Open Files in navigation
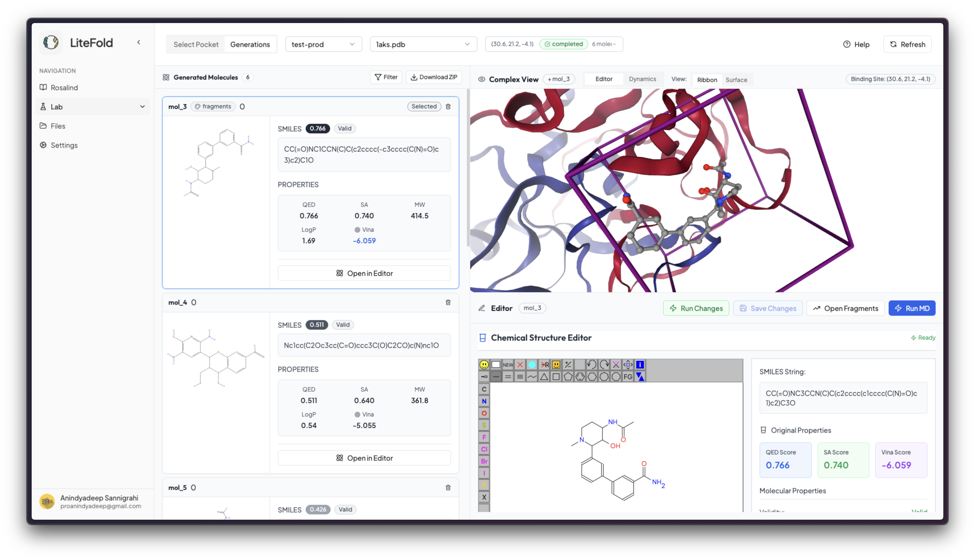 pyautogui.click(x=93, y=126)
